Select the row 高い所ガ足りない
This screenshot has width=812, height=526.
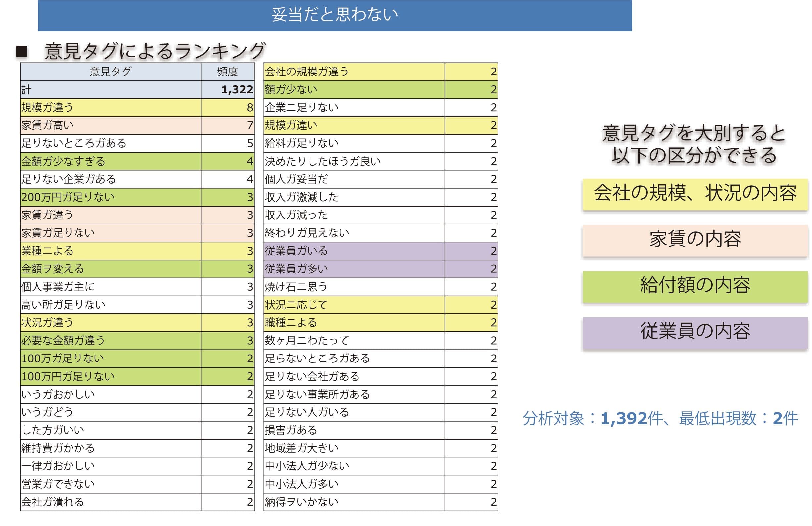[x=137, y=305]
